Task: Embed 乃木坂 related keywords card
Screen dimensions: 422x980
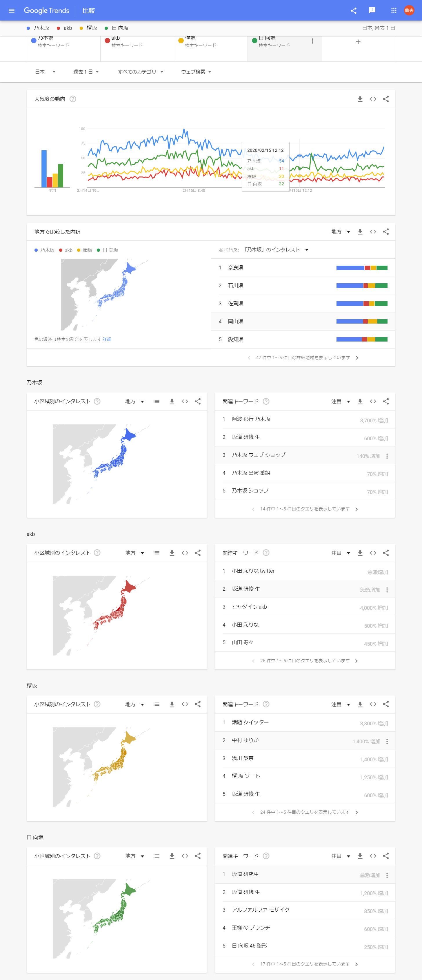Action: pyautogui.click(x=373, y=402)
